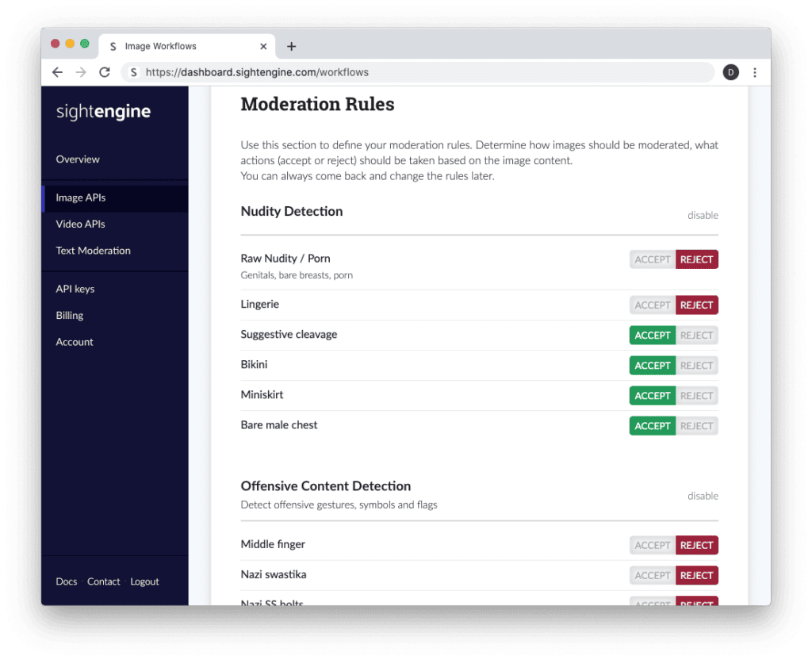This screenshot has height=660, width=812.
Task: Open the Chrome three-dot menu
Action: click(x=755, y=72)
